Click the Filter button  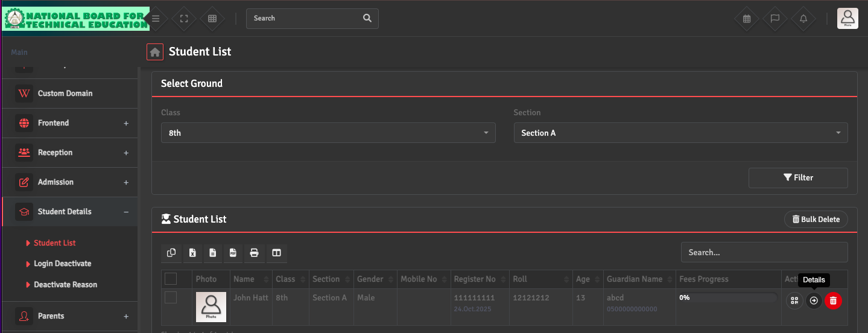click(x=797, y=177)
